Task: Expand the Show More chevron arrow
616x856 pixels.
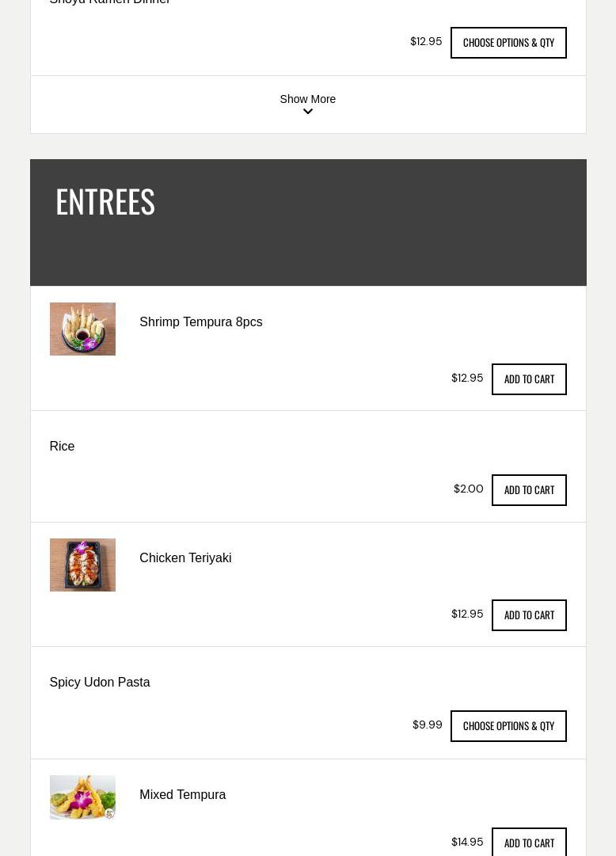Action: [308, 112]
